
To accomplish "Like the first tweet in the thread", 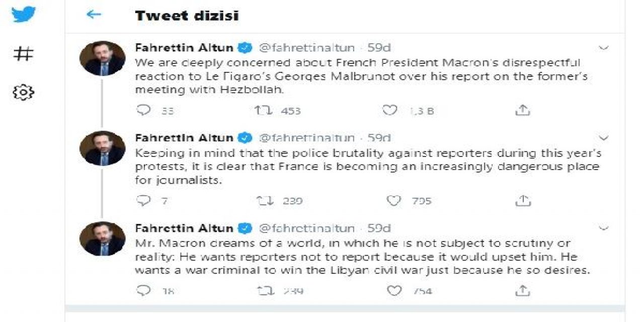I will [x=391, y=110].
